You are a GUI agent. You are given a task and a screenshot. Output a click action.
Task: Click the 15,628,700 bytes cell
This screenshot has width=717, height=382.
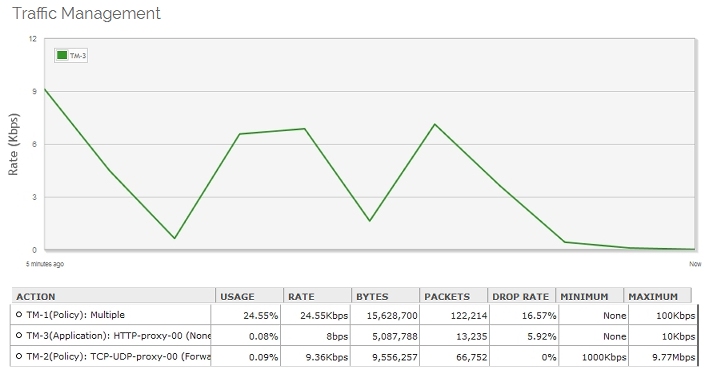[x=385, y=316]
